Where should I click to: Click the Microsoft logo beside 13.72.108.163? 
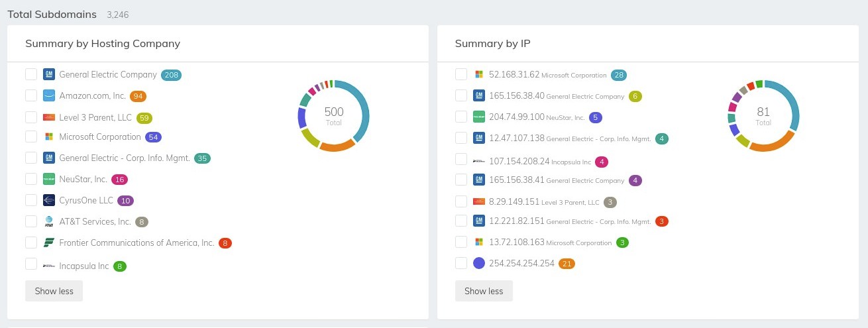[x=479, y=242]
